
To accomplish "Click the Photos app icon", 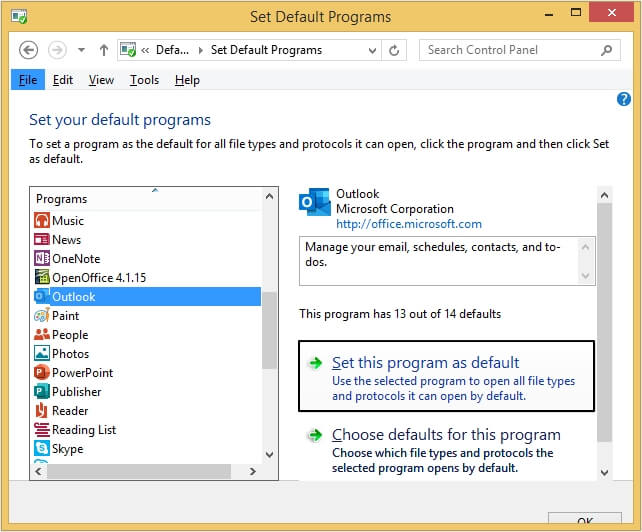I will tap(42, 353).
